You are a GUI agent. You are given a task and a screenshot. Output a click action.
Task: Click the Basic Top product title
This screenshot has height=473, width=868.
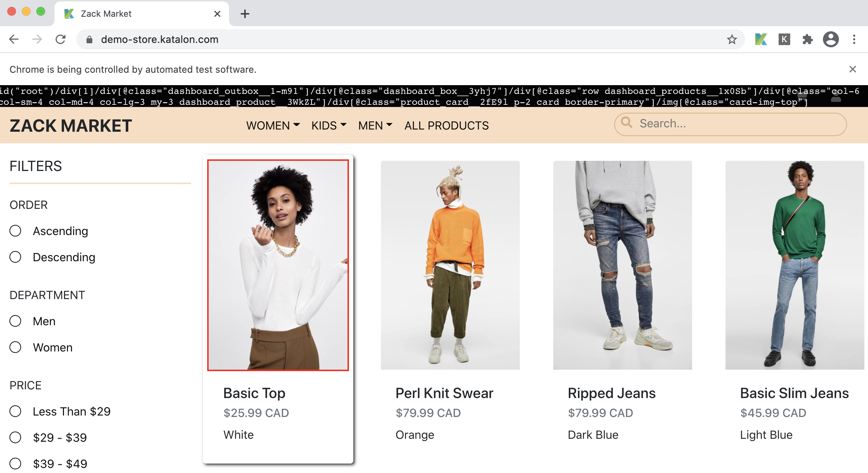(254, 393)
